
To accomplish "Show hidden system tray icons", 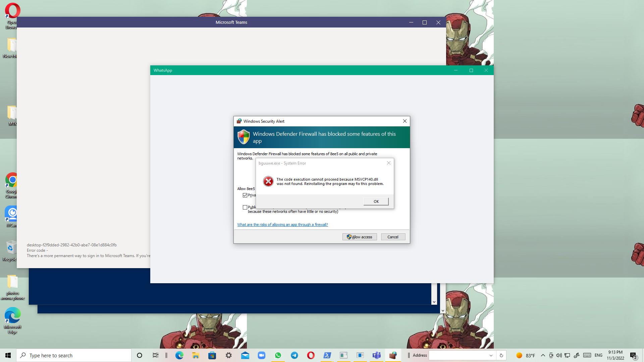I will pos(543,355).
